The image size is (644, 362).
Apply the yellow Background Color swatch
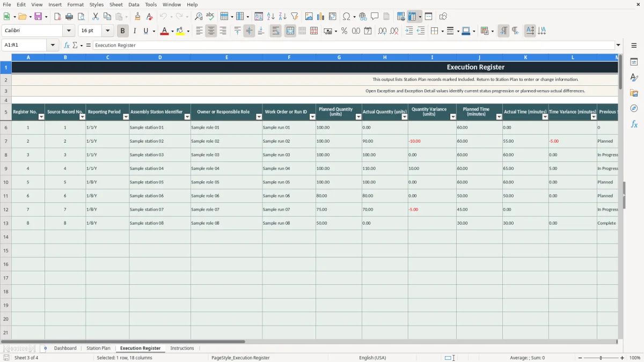coord(180,31)
